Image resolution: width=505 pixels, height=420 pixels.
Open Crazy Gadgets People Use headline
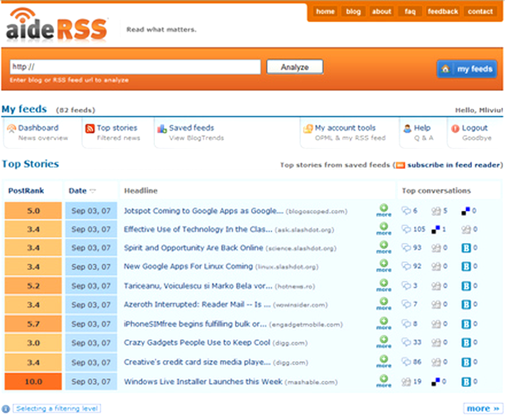click(x=197, y=343)
